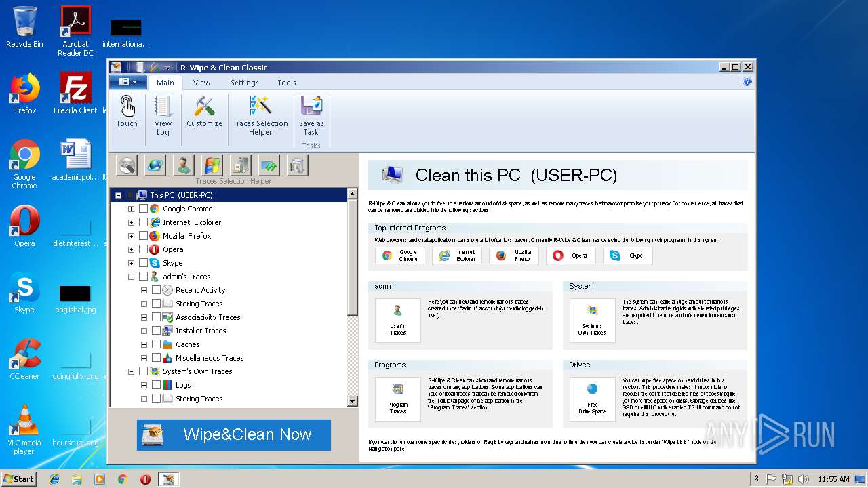Expand the Installer Traces node
Viewport: 868px width, 488px height.
[144, 331]
